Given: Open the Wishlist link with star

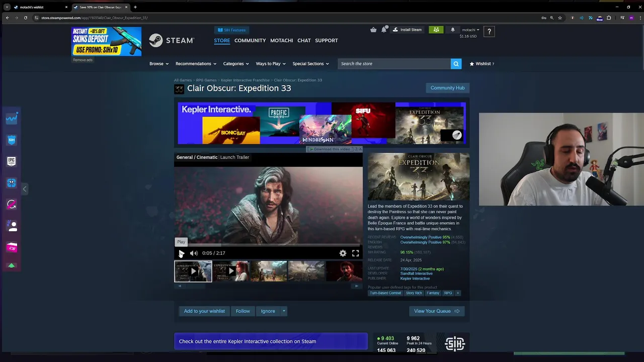Looking at the screenshot, I should (x=481, y=64).
